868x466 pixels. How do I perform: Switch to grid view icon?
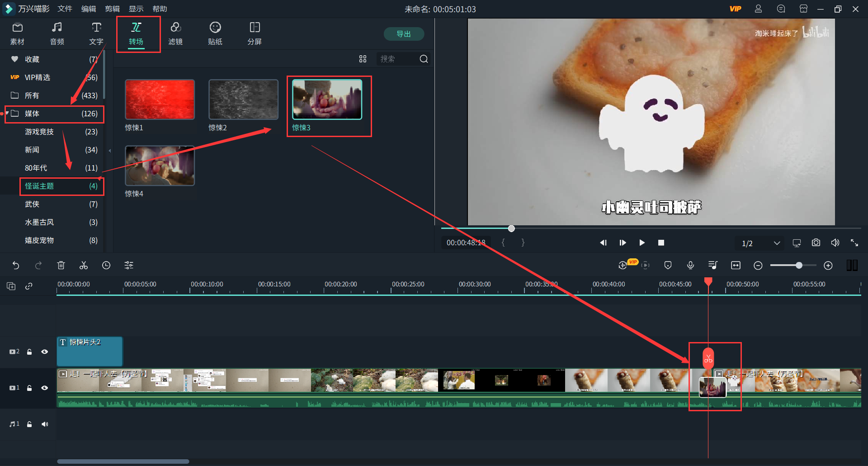[x=363, y=59]
